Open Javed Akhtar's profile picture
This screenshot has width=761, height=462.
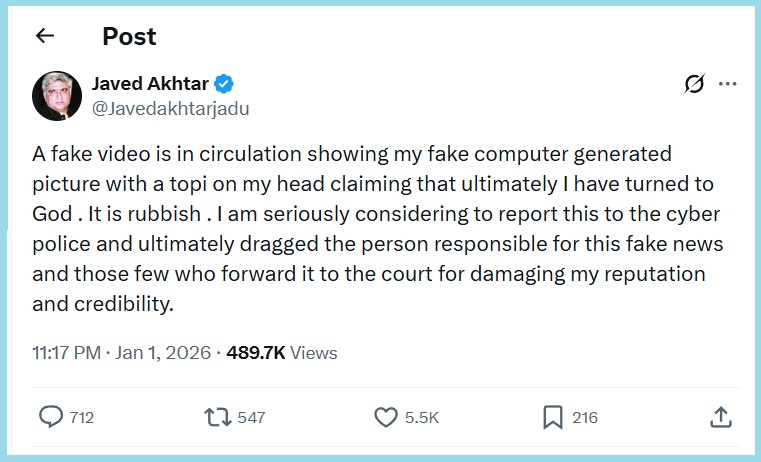(x=57, y=96)
